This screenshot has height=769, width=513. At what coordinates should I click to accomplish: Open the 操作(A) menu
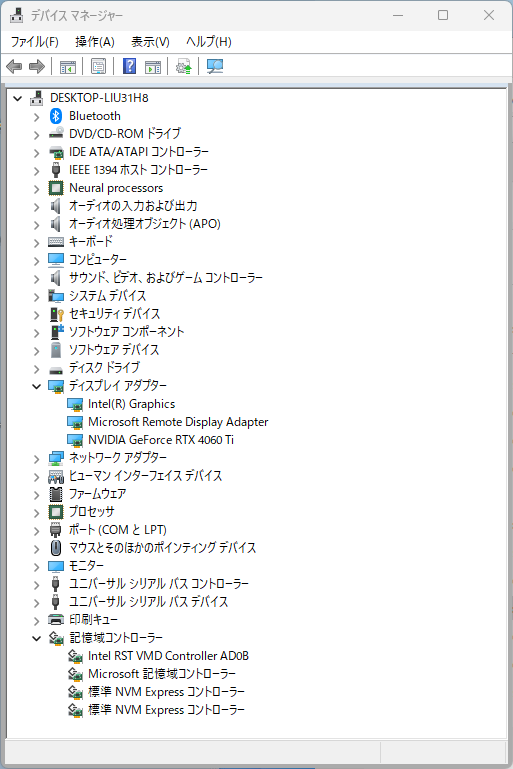(x=95, y=42)
